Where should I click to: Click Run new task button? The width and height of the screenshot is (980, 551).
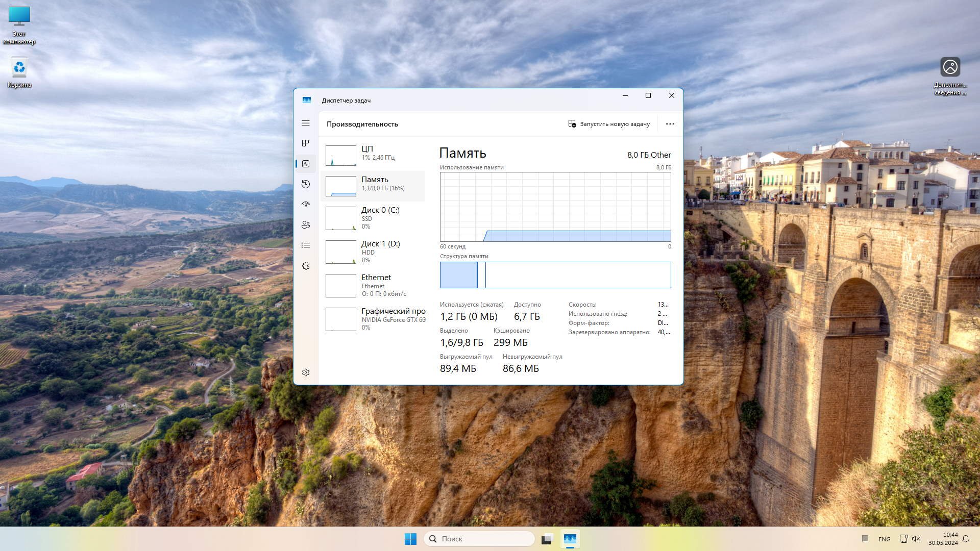(609, 124)
